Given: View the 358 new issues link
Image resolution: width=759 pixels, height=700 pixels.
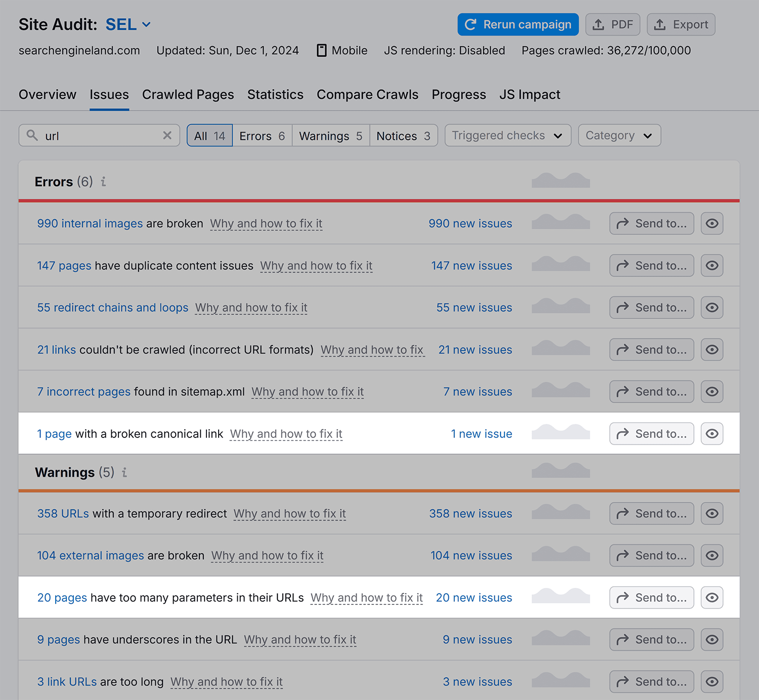Looking at the screenshot, I should point(471,513).
